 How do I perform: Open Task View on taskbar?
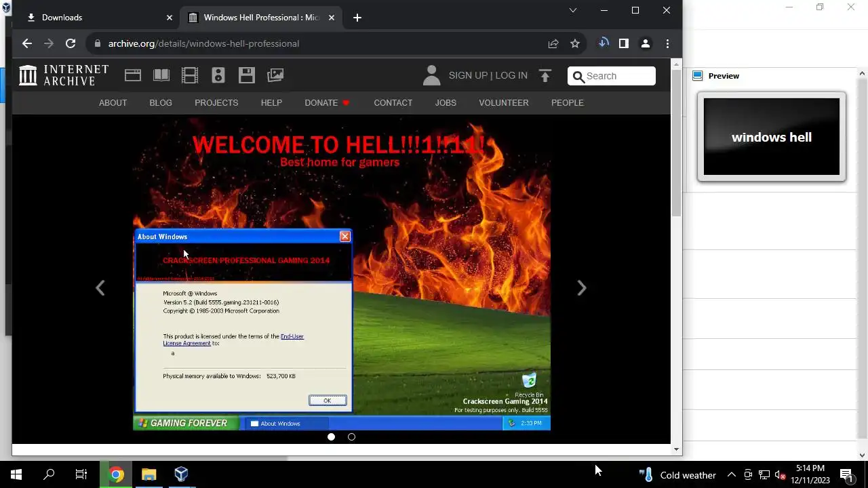pyautogui.click(x=81, y=474)
